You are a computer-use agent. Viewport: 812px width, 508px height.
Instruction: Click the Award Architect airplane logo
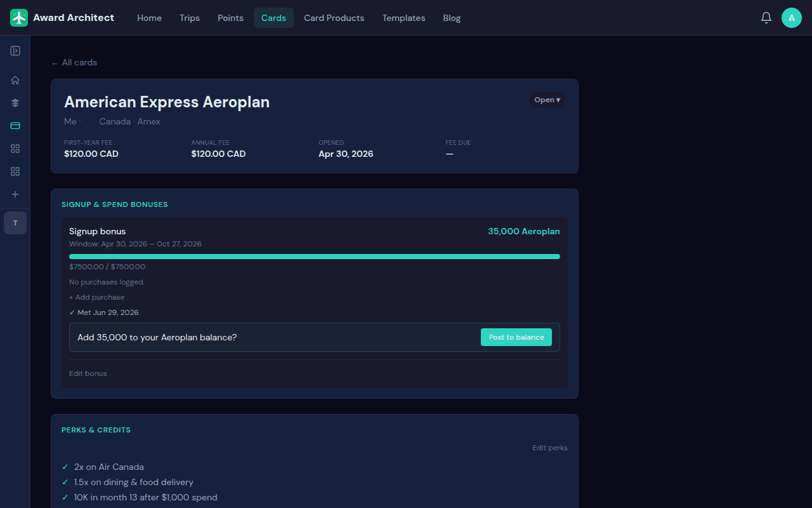click(19, 18)
